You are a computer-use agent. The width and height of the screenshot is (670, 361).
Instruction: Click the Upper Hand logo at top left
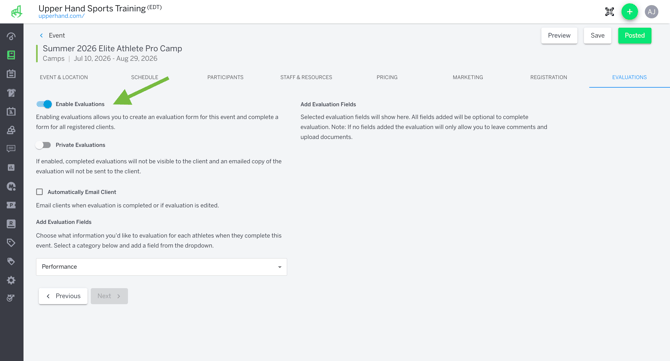pyautogui.click(x=16, y=12)
